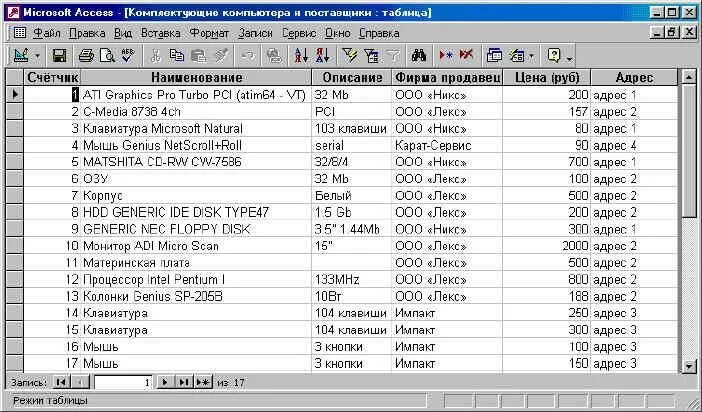Click the Copy icon
Image resolution: width=702 pixels, height=412 pixels.
pyautogui.click(x=177, y=56)
